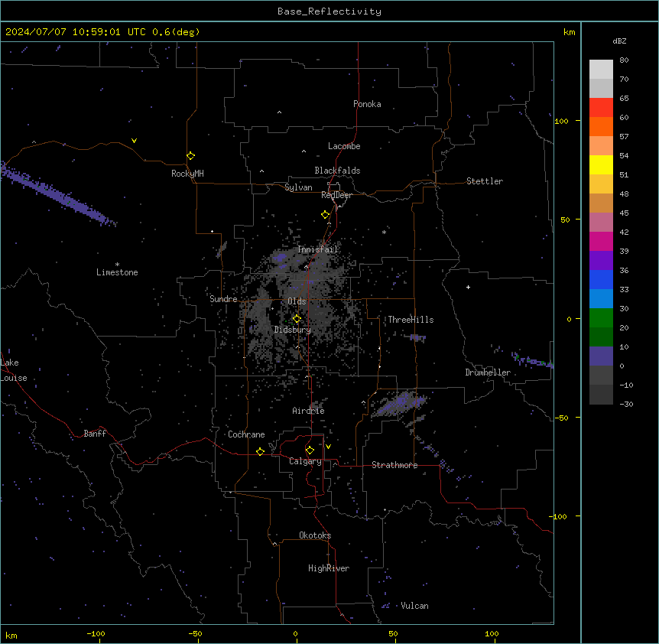Click the RedDeer city label

click(336, 195)
